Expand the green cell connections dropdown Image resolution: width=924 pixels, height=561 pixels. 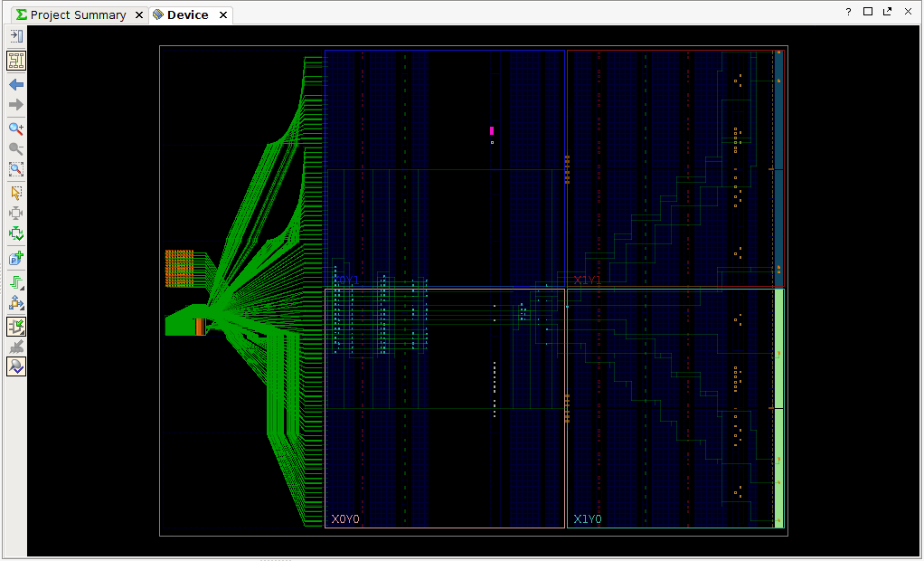point(16,282)
